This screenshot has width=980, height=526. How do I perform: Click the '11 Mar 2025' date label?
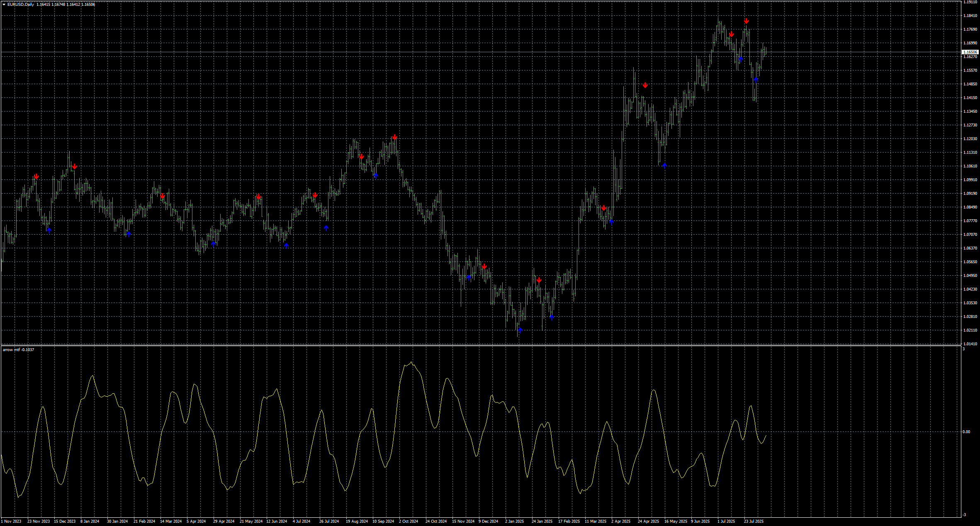(x=596, y=521)
